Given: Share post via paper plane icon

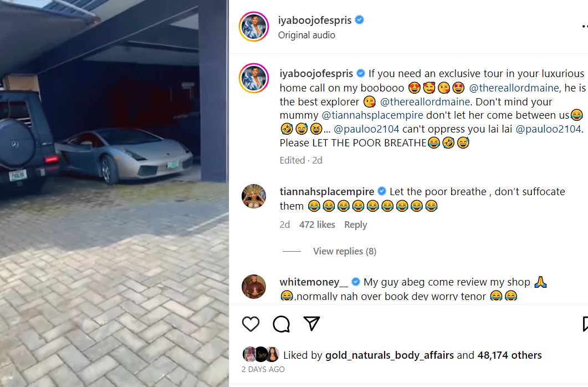Looking at the screenshot, I should click(311, 323).
